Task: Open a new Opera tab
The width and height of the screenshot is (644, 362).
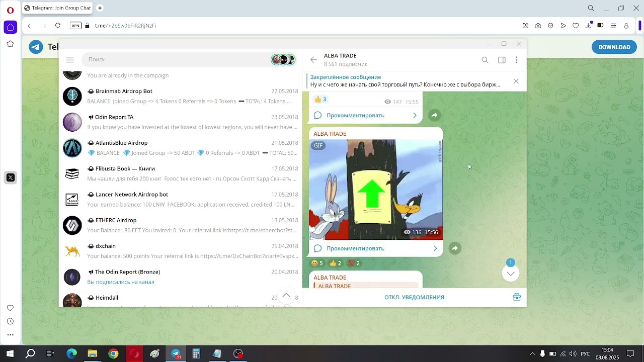Action: pos(100,8)
